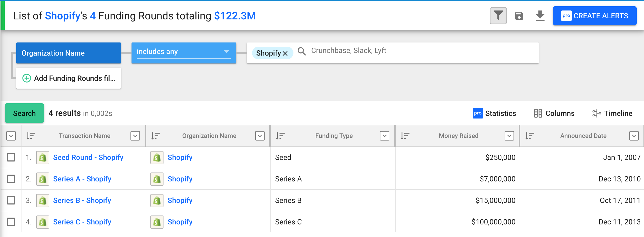Image resolution: width=644 pixels, height=237 pixels.
Task: Click Shopify logo in Series B transaction
Action: (43, 201)
